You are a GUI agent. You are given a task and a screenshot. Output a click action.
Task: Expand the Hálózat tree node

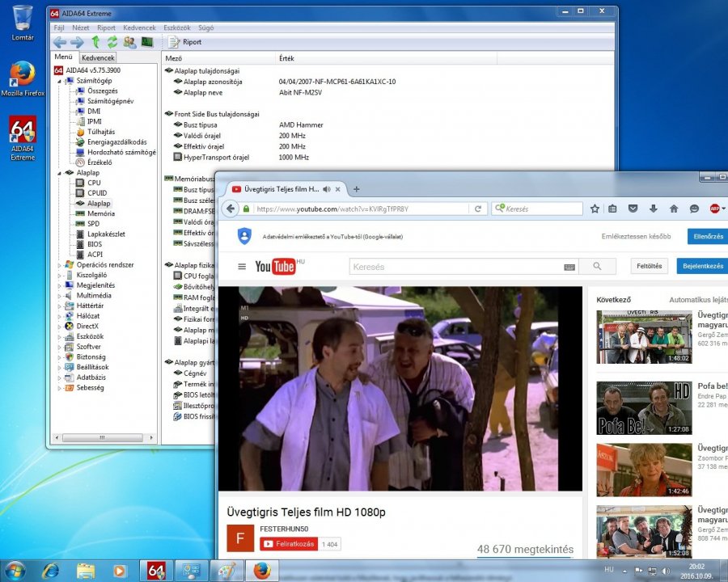[x=59, y=316]
